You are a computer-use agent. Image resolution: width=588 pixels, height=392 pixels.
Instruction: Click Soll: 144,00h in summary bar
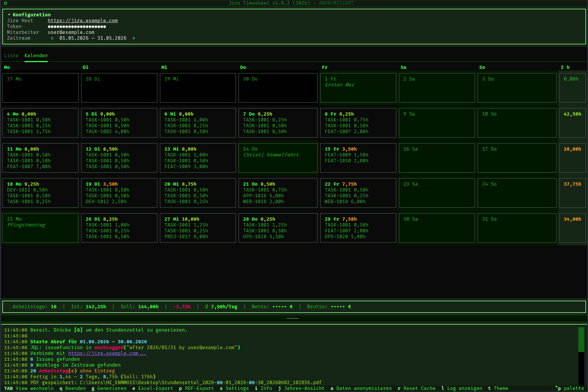point(140,307)
